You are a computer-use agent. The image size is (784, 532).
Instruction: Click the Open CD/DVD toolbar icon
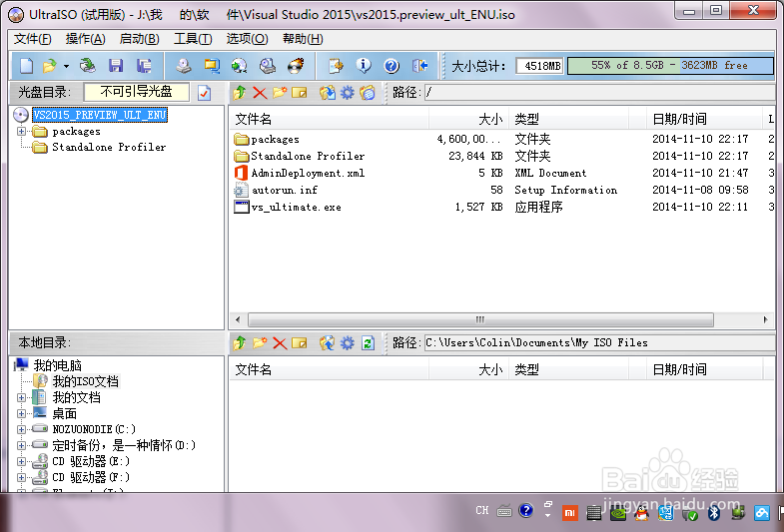coord(88,66)
